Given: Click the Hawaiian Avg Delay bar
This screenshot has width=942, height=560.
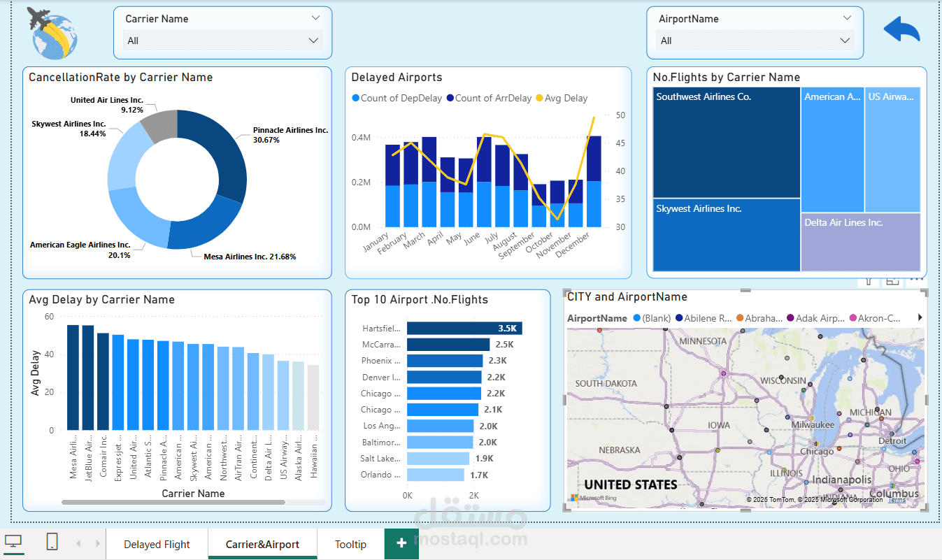Looking at the screenshot, I should (313, 397).
